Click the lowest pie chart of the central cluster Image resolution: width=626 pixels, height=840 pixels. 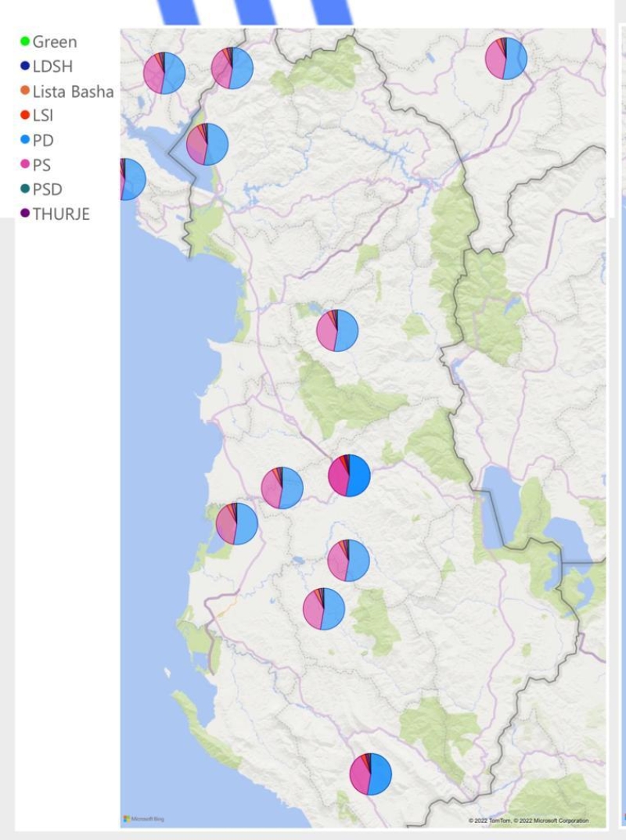coord(324,608)
